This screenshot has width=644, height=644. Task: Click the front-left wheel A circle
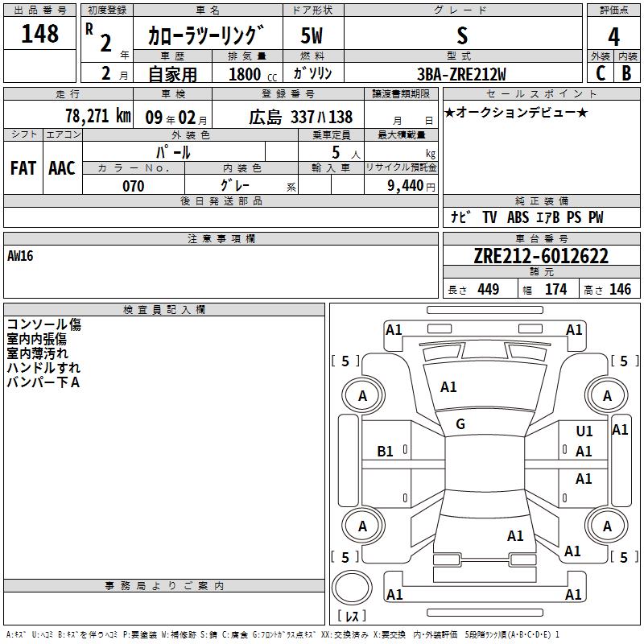coord(363,395)
